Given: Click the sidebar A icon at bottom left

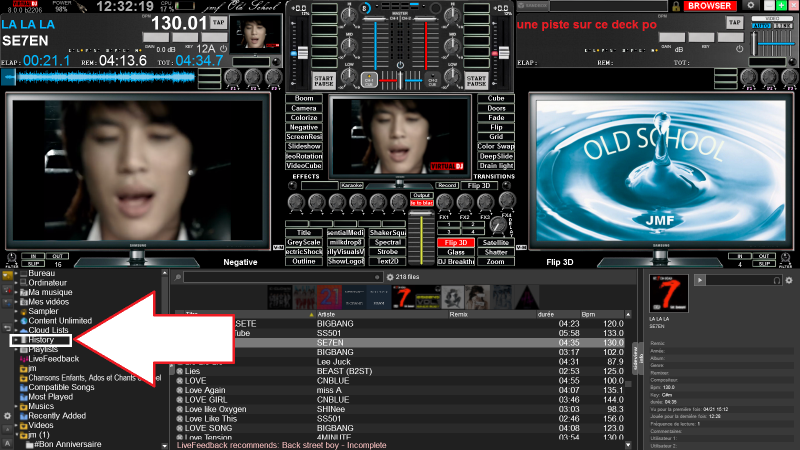Looking at the screenshot, I should tap(7, 443).
